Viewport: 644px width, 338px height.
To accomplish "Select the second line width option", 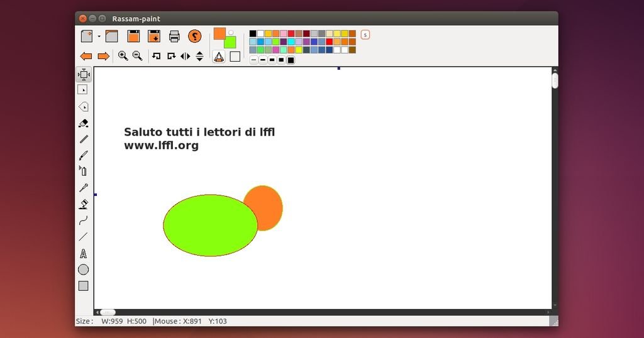I will click(x=263, y=60).
